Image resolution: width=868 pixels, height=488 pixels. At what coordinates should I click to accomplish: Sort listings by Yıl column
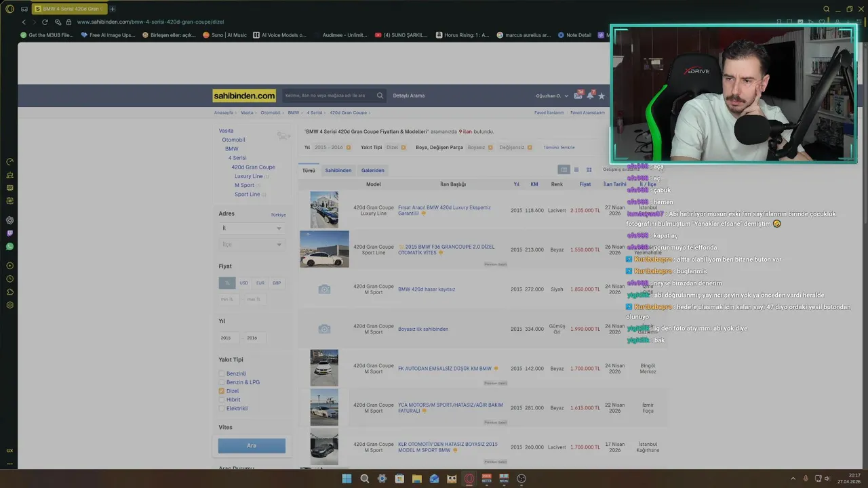pos(516,184)
